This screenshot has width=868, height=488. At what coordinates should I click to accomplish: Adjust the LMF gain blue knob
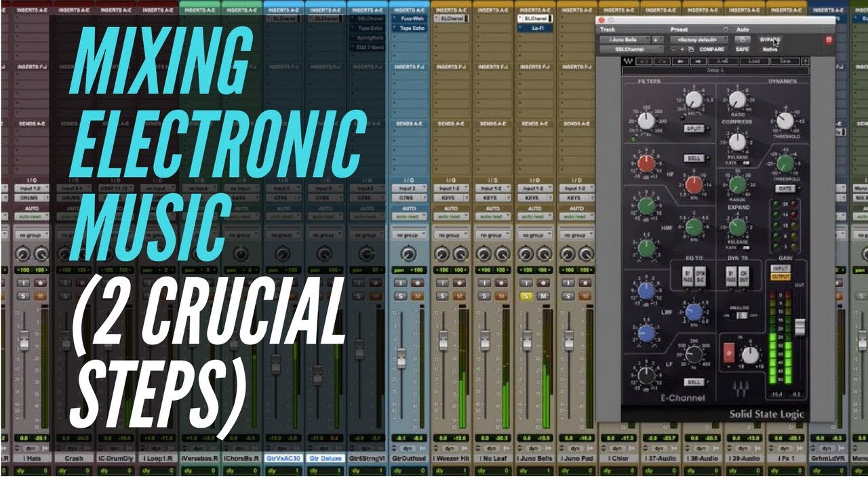(x=646, y=290)
